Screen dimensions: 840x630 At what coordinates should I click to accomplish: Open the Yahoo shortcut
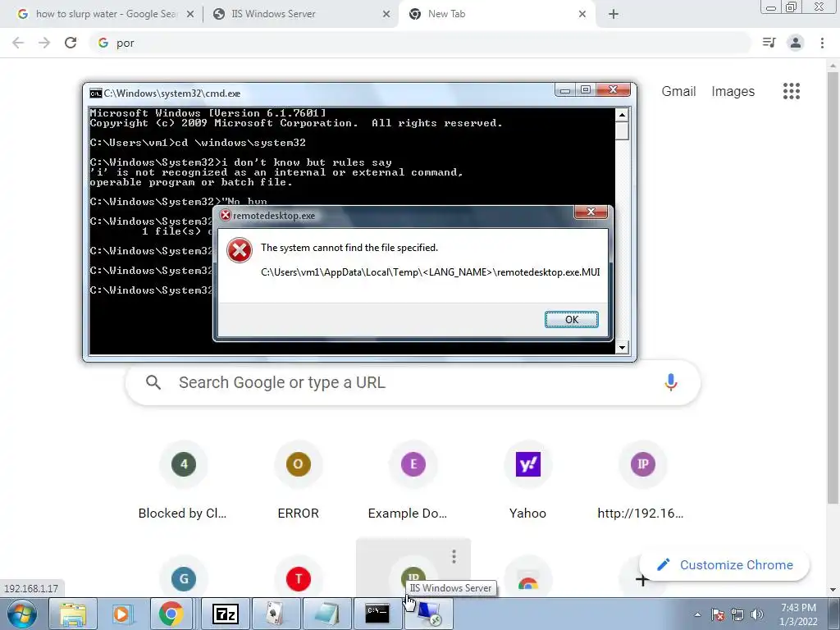[527, 480]
